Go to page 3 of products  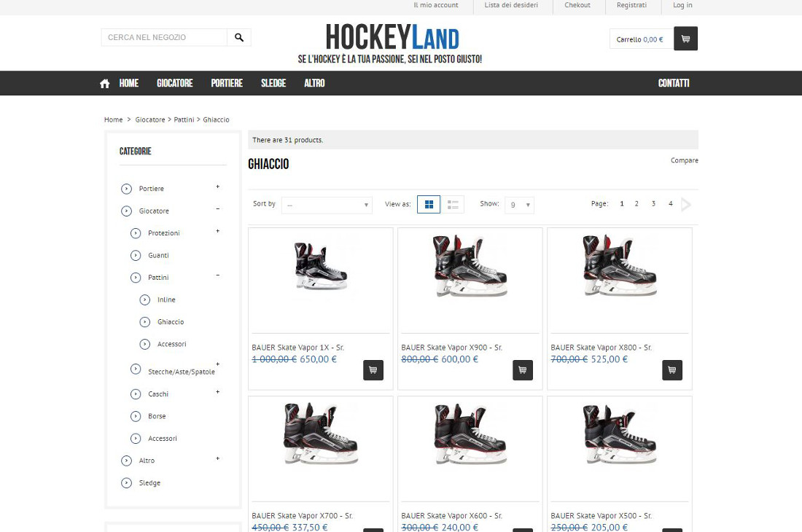653,204
